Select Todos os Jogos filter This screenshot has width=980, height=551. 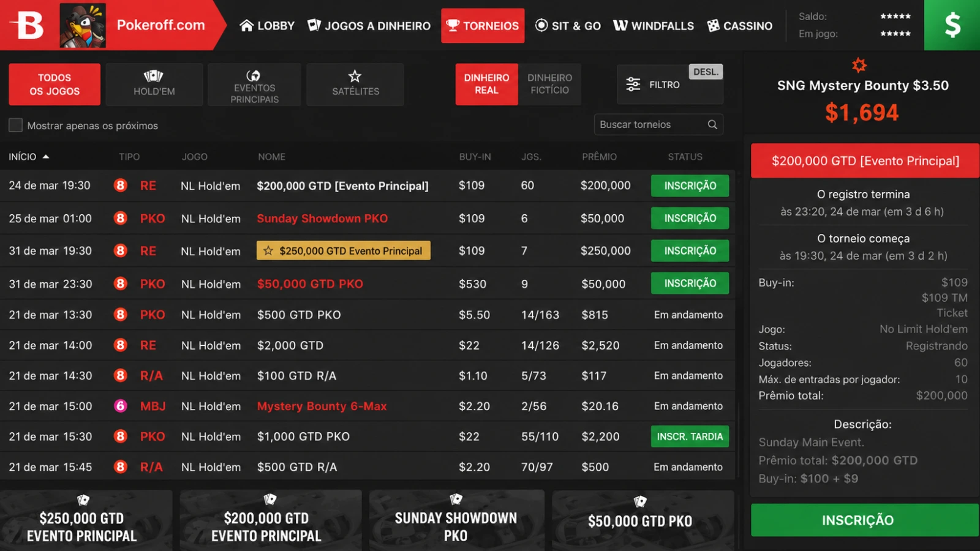[x=55, y=84]
